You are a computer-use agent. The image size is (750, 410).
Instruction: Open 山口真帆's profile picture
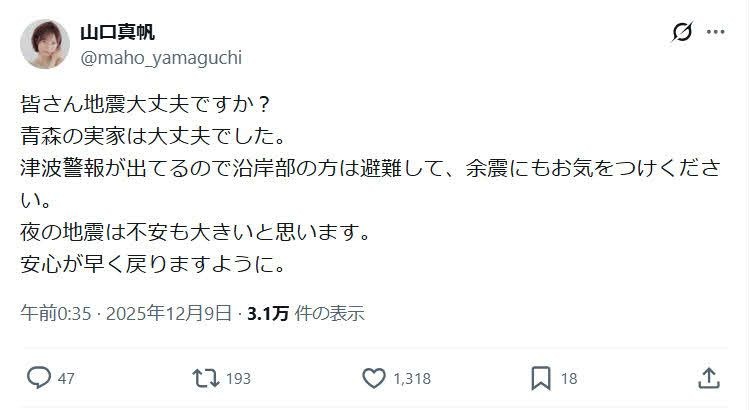coord(43,43)
